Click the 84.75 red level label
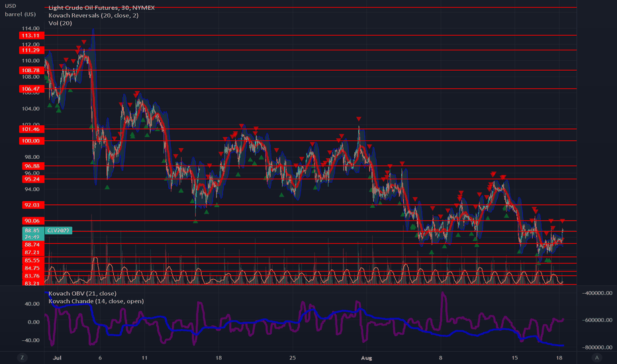Image resolution: width=617 pixels, height=364 pixels. point(33,268)
